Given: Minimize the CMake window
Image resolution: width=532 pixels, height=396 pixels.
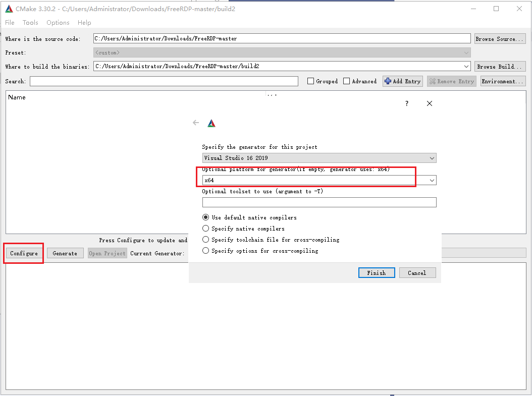Looking at the screenshot, I should (473, 9).
